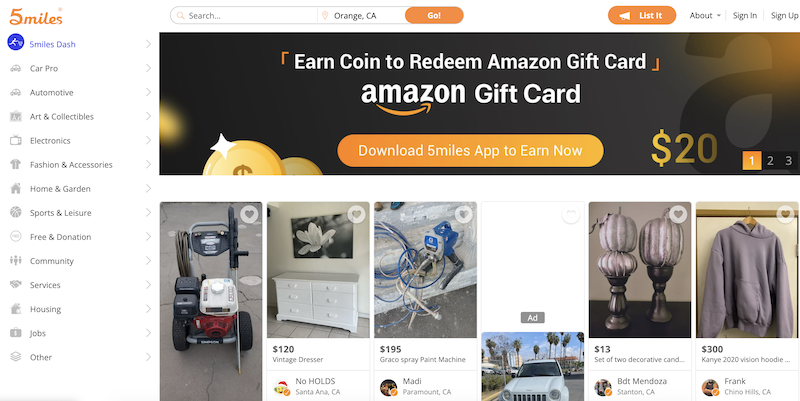Click the Fashion & Accessories shirt icon
Viewport: 800px width, 401px height.
(16, 164)
